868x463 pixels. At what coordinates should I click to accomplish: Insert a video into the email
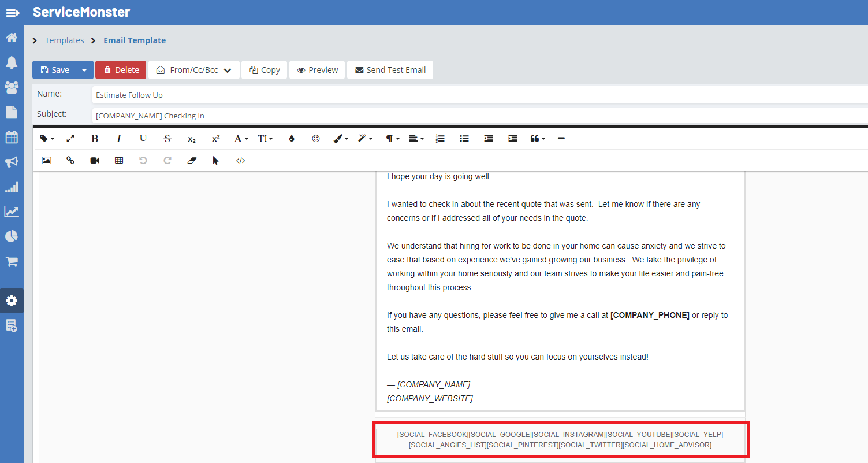pos(95,161)
